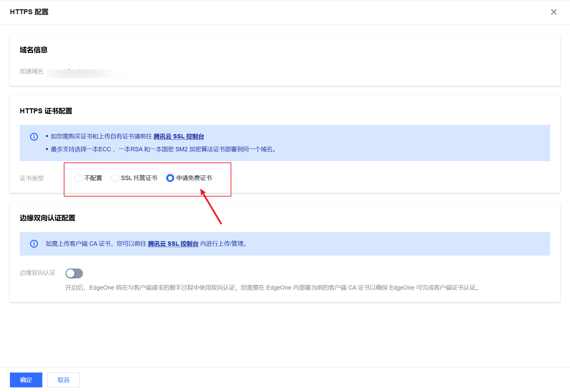The width and height of the screenshot is (570, 392).
Task: Click the 加速域名 label
Action: pyautogui.click(x=32, y=71)
